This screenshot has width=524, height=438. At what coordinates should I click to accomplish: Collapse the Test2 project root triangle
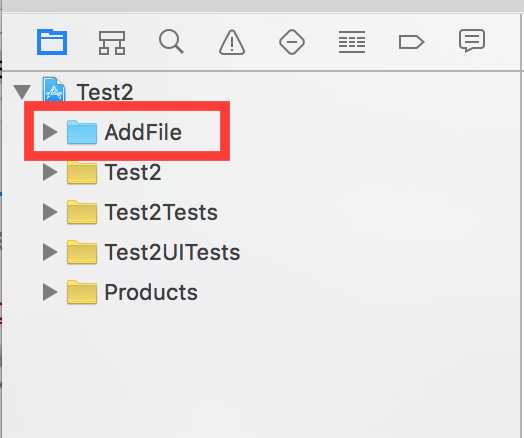click(x=22, y=92)
